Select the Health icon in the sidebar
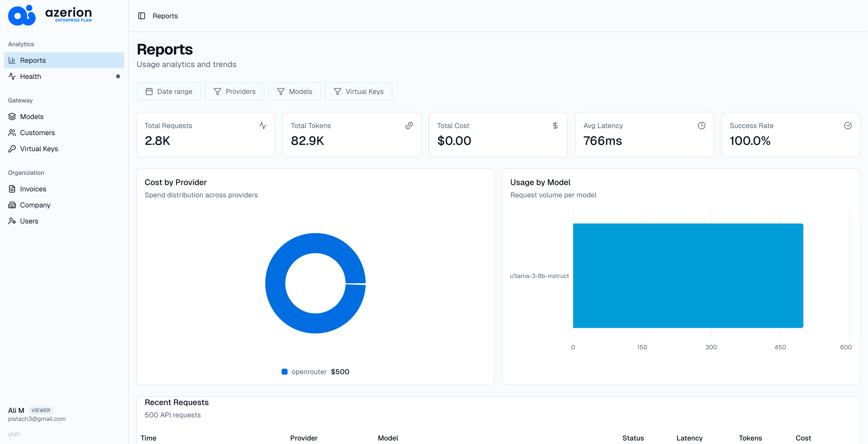 click(x=12, y=76)
